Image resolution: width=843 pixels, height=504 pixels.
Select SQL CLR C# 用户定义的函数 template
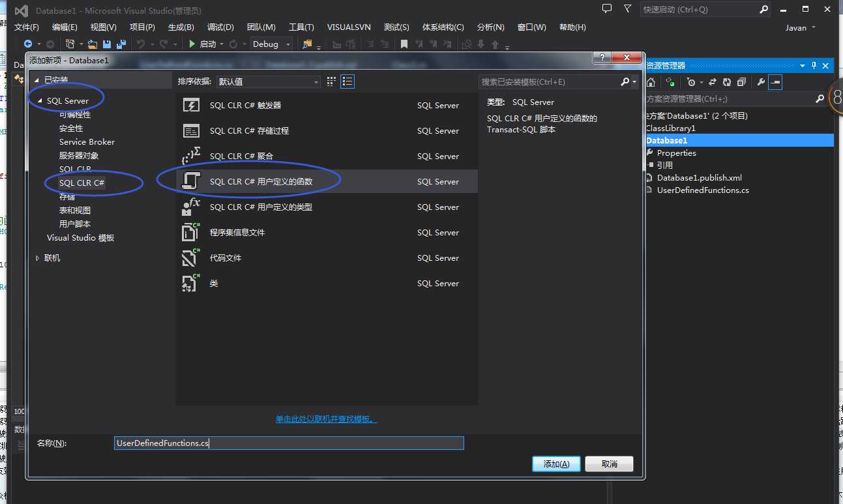pos(327,182)
